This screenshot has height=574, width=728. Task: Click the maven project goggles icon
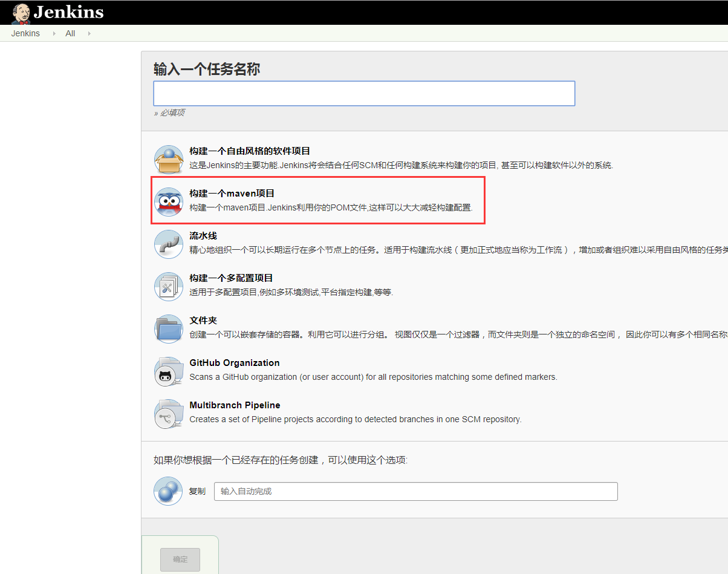(169, 201)
